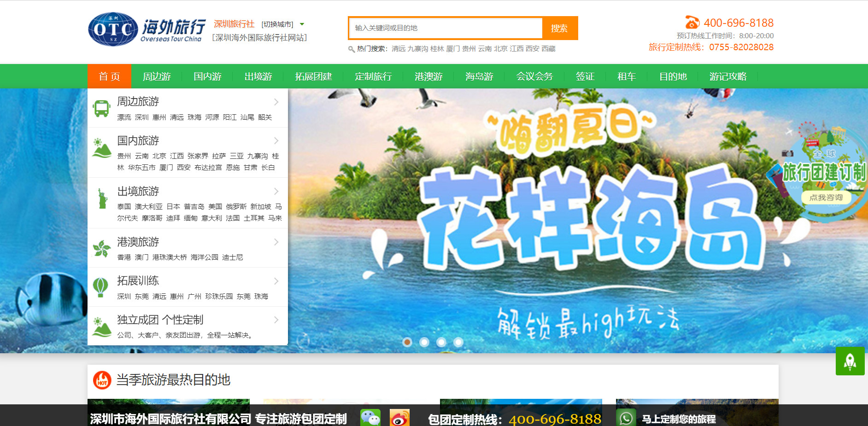Expand the 国内旅游 category chevron
This screenshot has width=868, height=426.
[276, 141]
